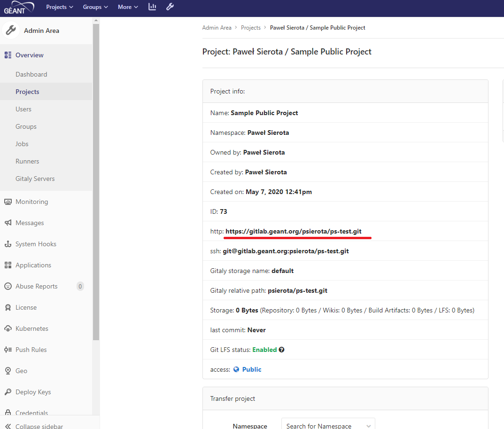Viewport: 504px width, 429px height.
Task: Open the Search for Namespace dropdown
Action: pos(328,424)
